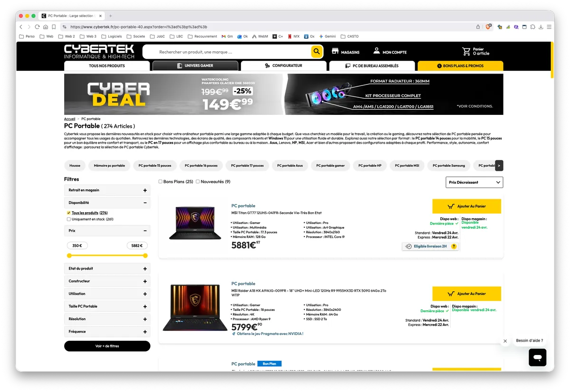Add MSI Raider A18 to cart
Image resolution: width=570 pixels, height=392 pixels.
click(x=466, y=294)
